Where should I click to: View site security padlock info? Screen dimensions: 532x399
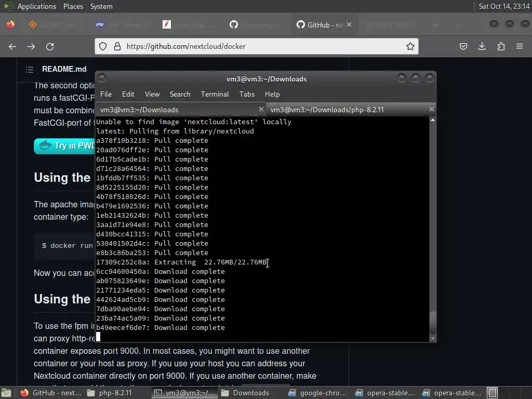pyautogui.click(x=117, y=46)
